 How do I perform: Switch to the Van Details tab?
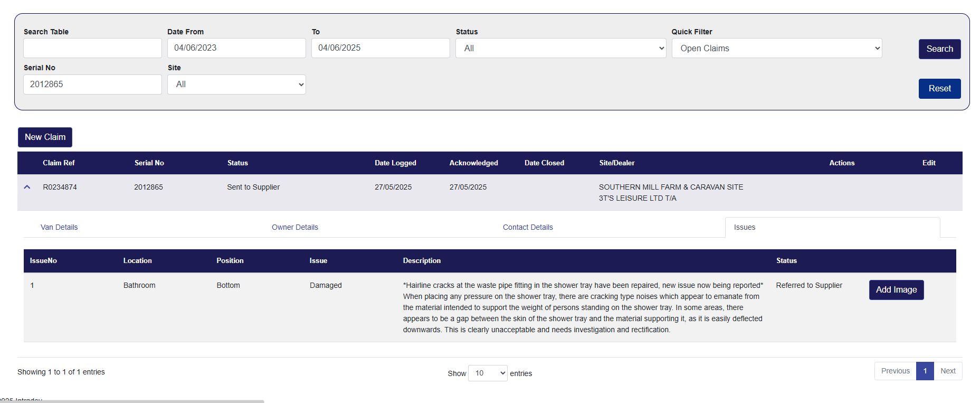59,227
